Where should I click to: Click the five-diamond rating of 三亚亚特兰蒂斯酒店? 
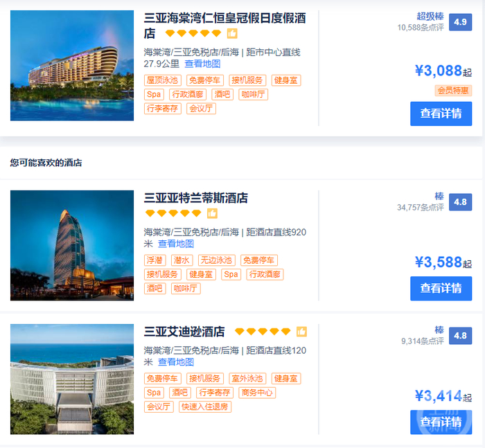[173, 213]
